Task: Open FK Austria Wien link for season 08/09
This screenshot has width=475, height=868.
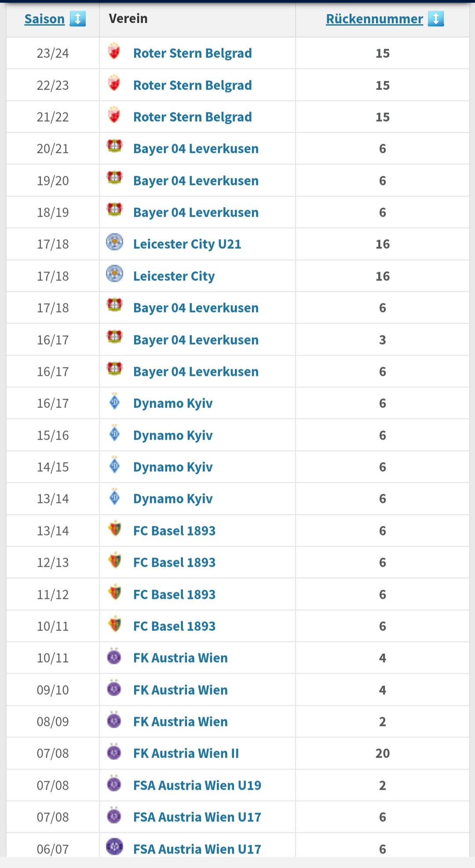Action: 180,722
